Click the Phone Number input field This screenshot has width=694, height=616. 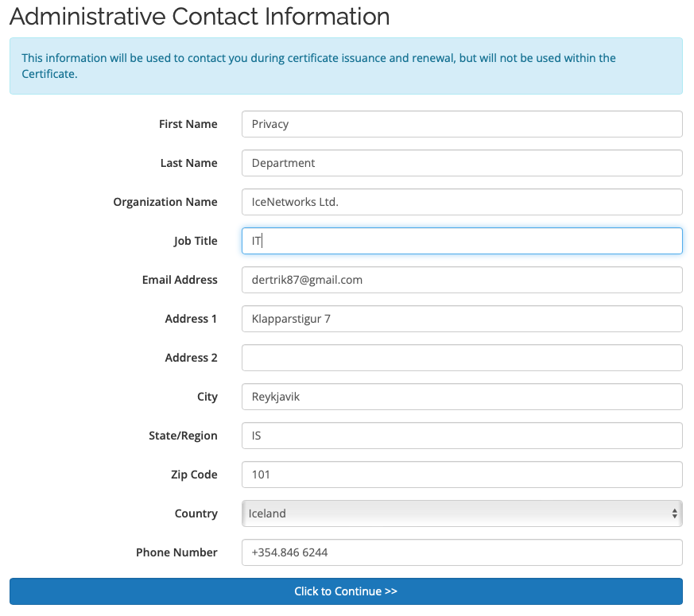[x=461, y=552]
